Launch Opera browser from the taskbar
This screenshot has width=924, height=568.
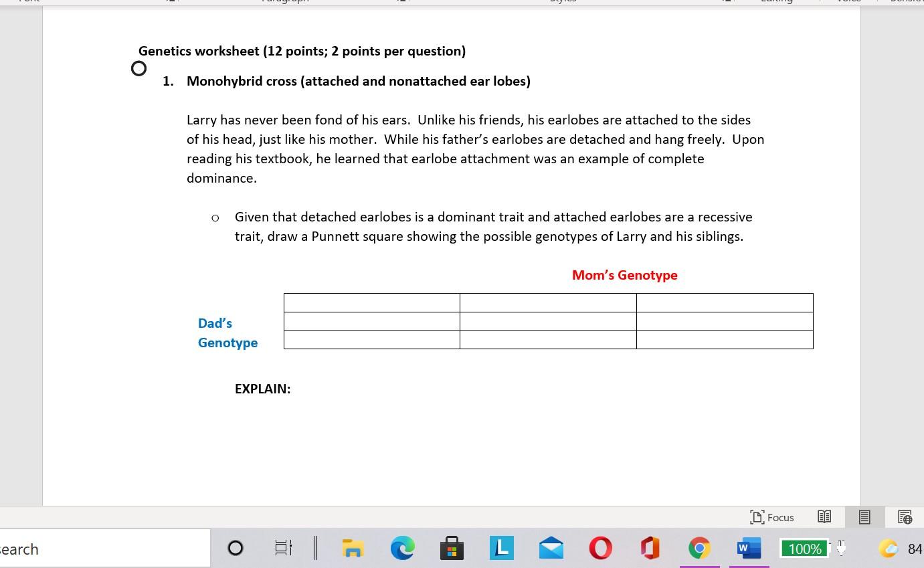(600, 549)
